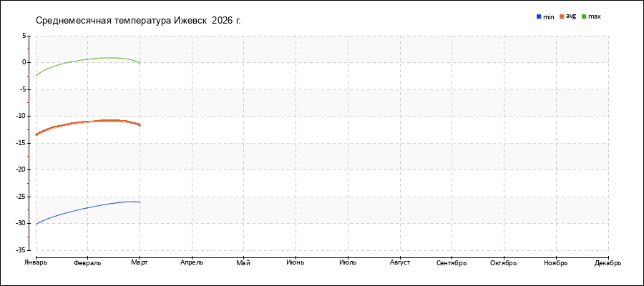Click the Август month label
Viewport: 644px width, 286px height.
400,263
